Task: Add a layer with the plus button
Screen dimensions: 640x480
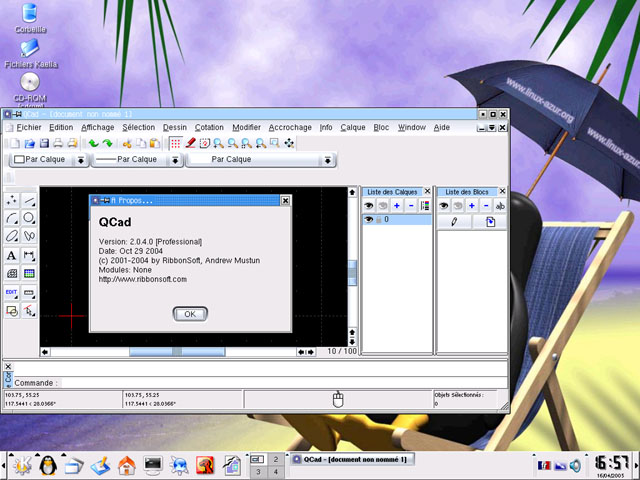Action: point(396,206)
